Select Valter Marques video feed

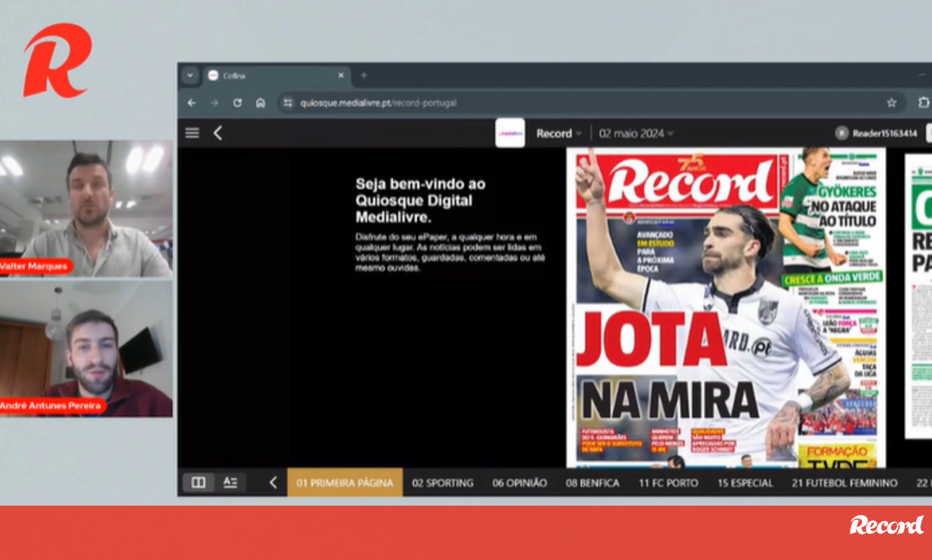[85, 209]
